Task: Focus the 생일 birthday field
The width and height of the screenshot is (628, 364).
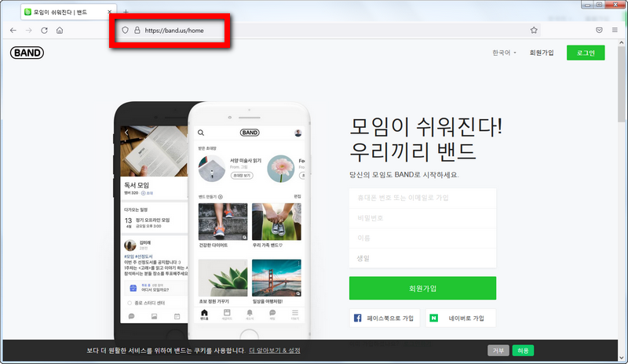Action: click(x=422, y=258)
